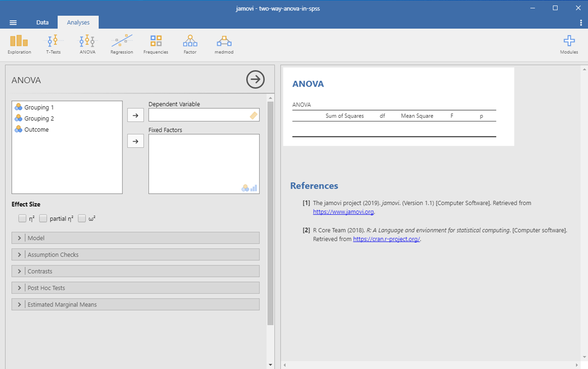Expand the Assumption Checks section

(x=135, y=255)
